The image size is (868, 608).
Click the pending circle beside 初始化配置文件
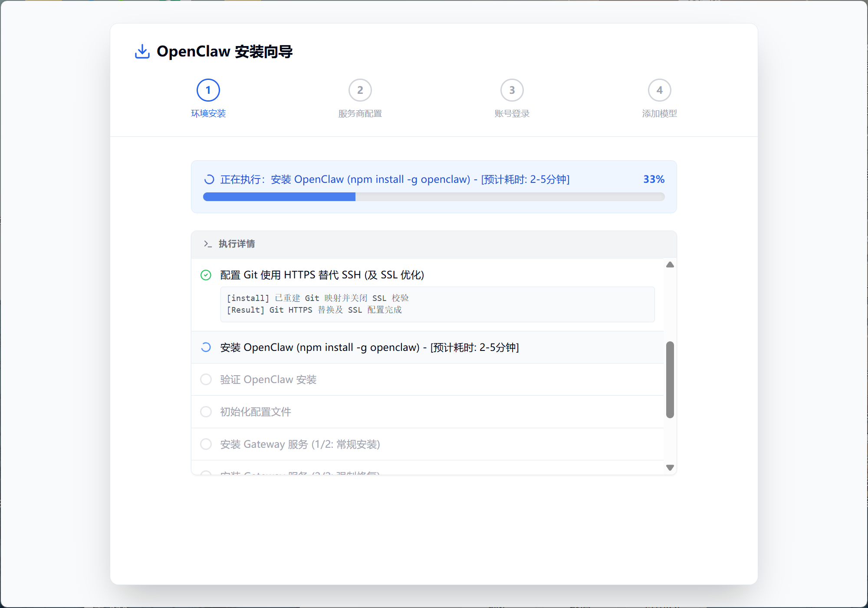coord(206,412)
